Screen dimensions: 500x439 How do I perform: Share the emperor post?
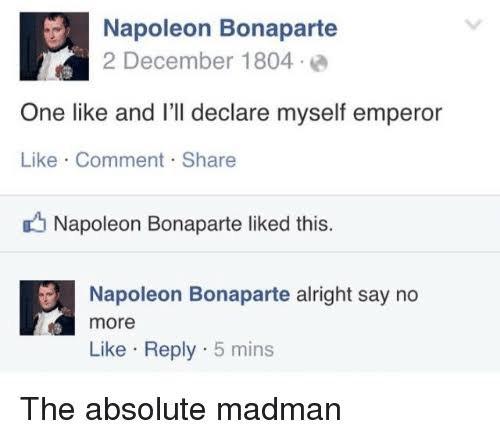[209, 160]
